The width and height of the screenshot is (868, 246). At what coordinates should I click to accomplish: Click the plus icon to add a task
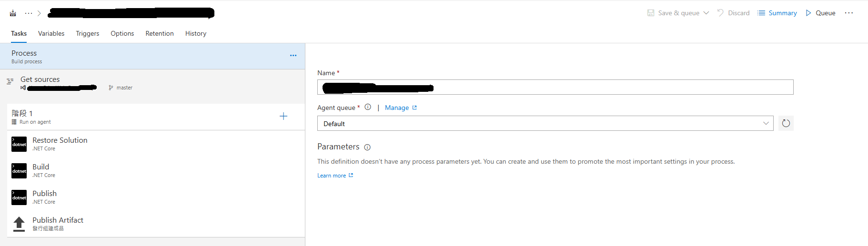click(x=283, y=116)
